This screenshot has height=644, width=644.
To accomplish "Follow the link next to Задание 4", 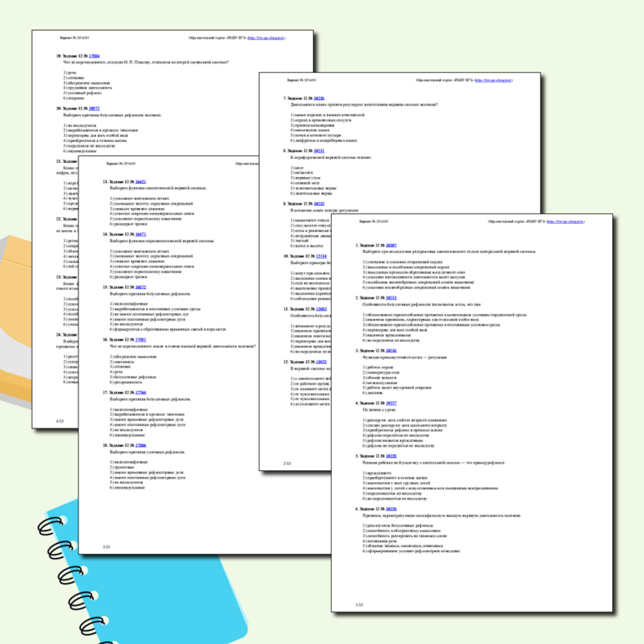I will point(392,403).
